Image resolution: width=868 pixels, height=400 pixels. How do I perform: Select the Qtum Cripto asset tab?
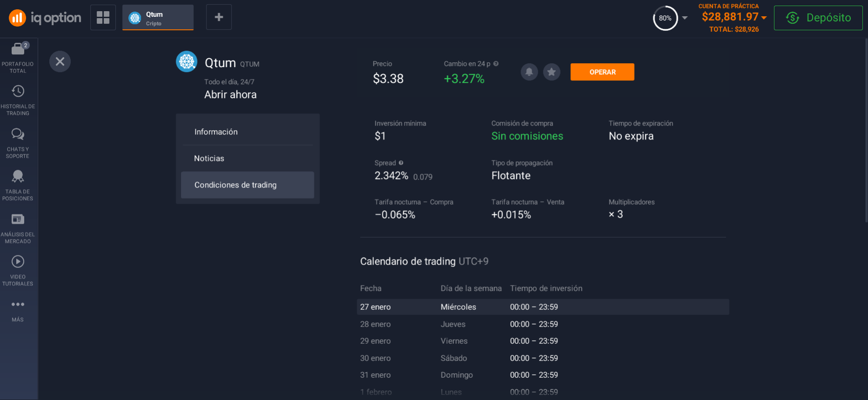click(x=158, y=18)
